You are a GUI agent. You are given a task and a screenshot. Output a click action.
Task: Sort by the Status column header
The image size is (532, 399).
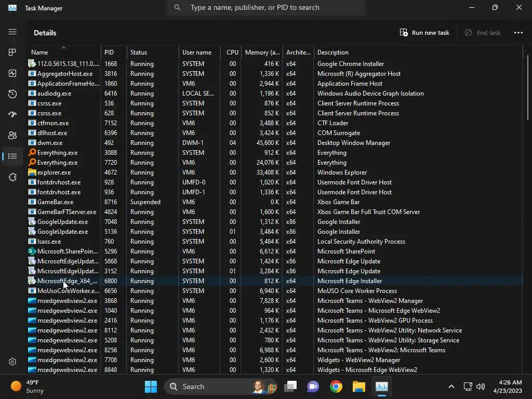coord(153,52)
